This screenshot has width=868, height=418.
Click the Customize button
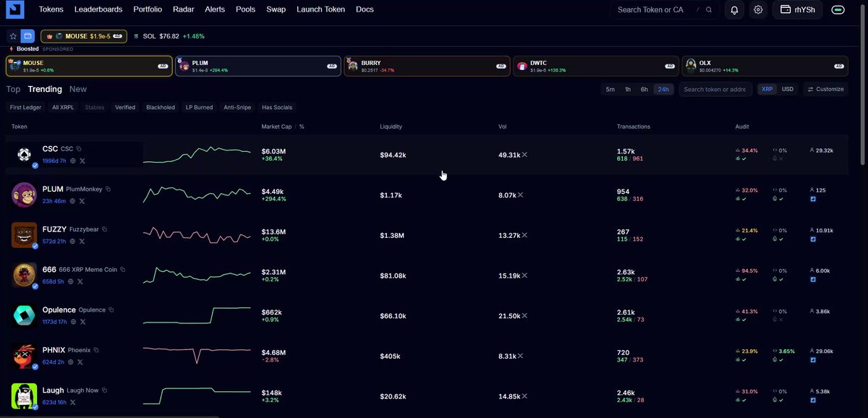click(x=825, y=89)
